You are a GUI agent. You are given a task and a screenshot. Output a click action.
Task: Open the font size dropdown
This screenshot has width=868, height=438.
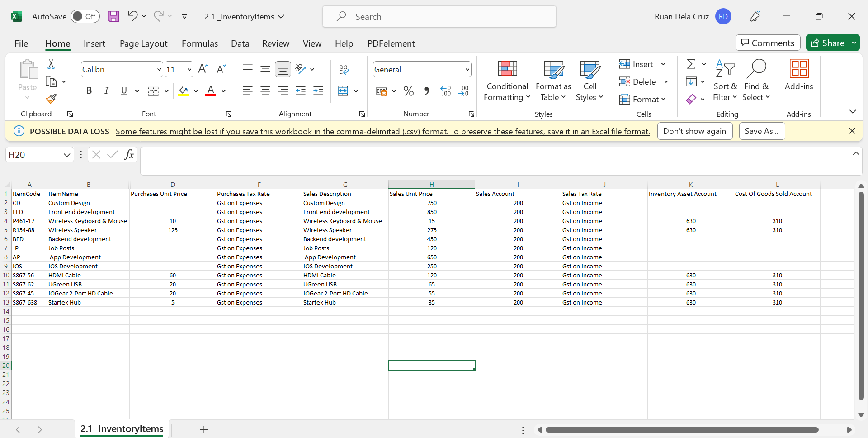click(x=189, y=70)
